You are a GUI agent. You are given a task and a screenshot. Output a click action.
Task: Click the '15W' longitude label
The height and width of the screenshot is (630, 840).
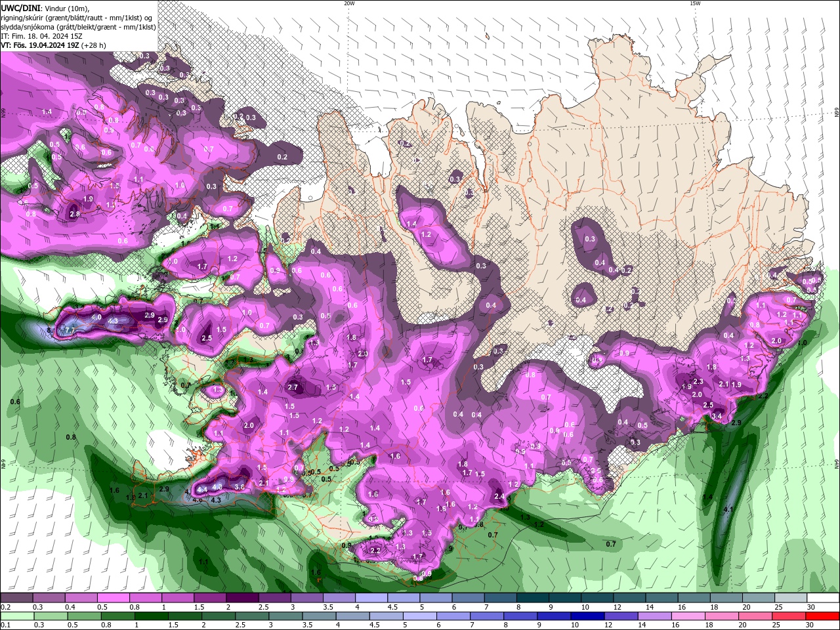(x=695, y=3)
